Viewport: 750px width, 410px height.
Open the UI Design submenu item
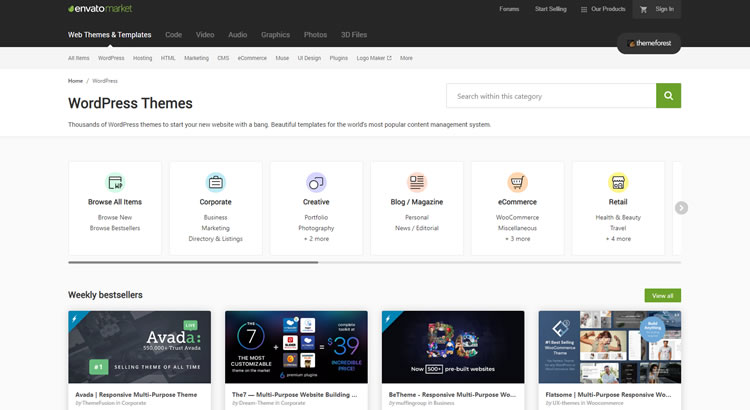pos(309,58)
